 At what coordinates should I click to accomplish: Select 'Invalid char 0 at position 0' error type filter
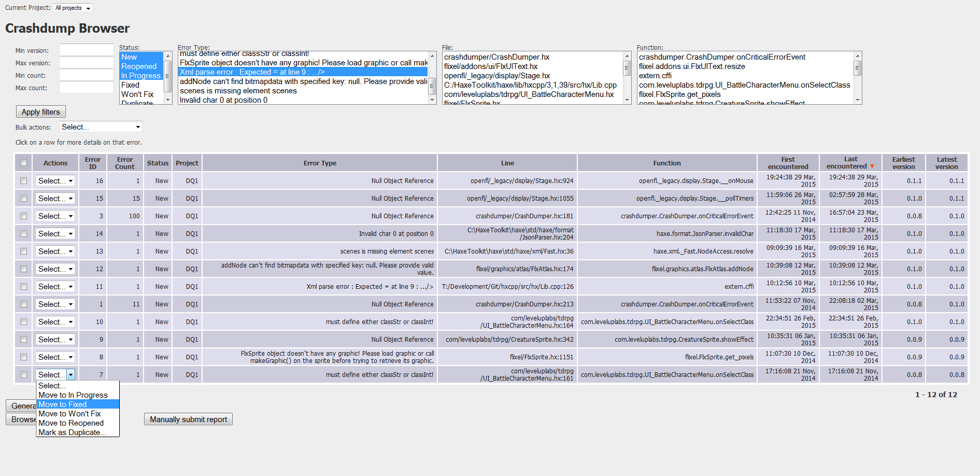point(303,100)
